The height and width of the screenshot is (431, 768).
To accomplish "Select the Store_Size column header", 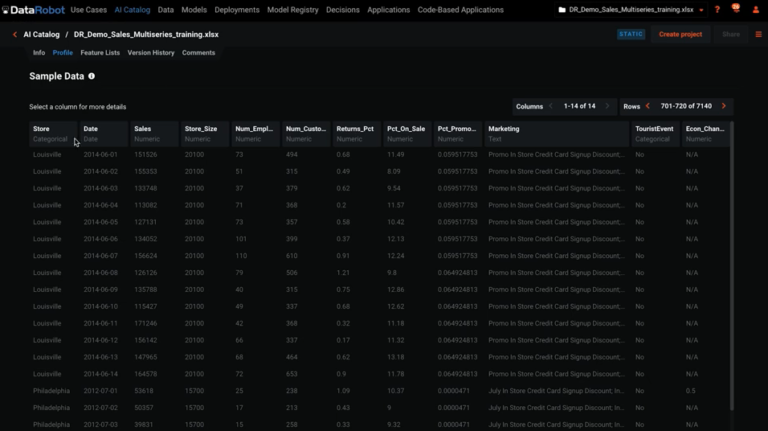I will coord(205,134).
